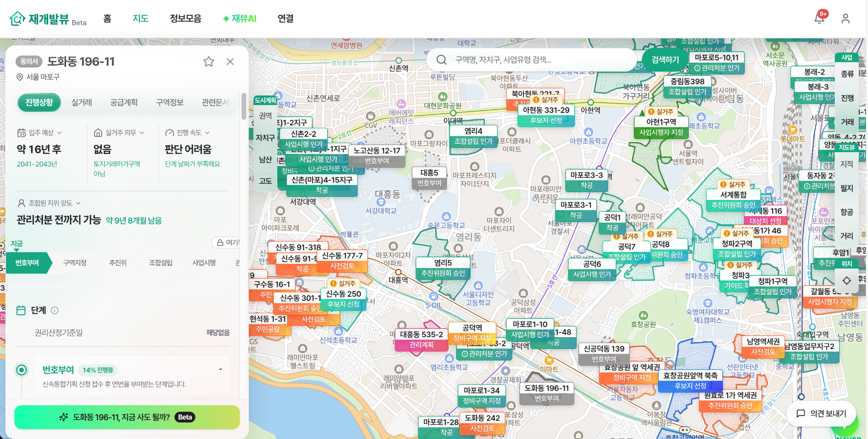
Task: Click the sparkle icon in the 지금 사도 될까 button
Action: coord(63,417)
